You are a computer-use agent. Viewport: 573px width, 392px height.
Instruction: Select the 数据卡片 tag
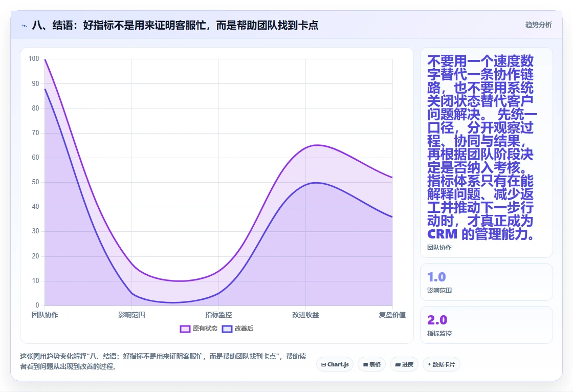(x=441, y=364)
